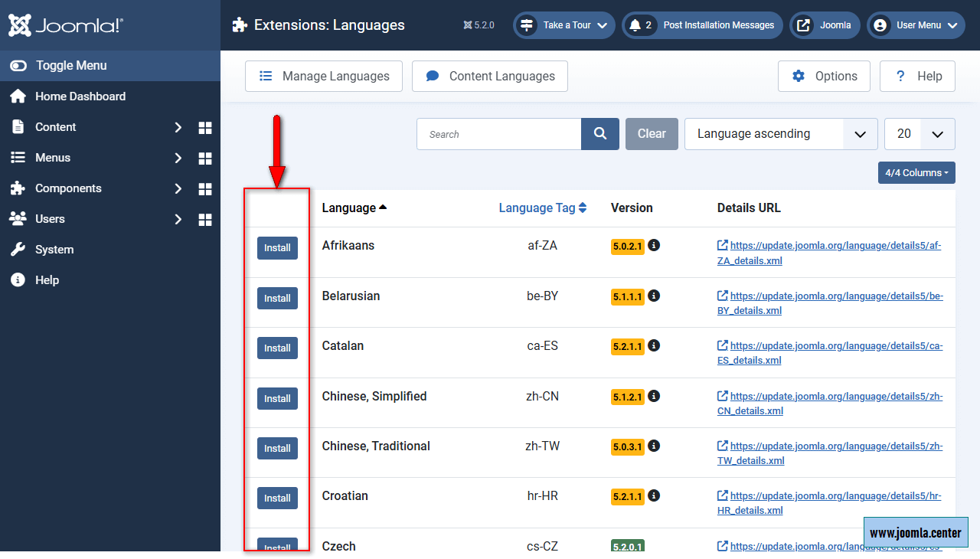Focus the Search input field
The width and height of the screenshot is (980, 559).
[x=499, y=134]
